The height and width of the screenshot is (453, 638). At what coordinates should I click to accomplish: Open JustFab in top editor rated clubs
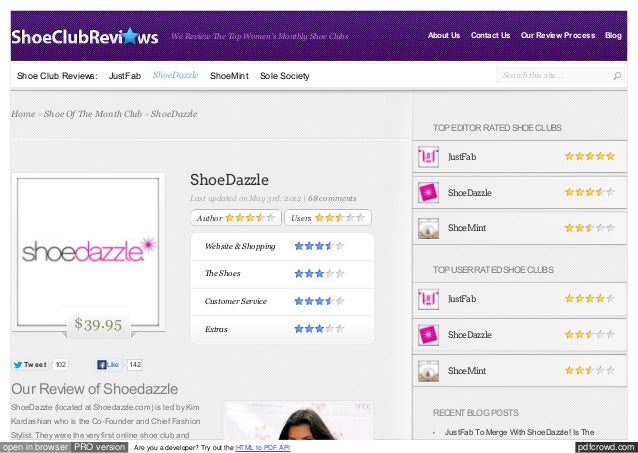pos(462,157)
